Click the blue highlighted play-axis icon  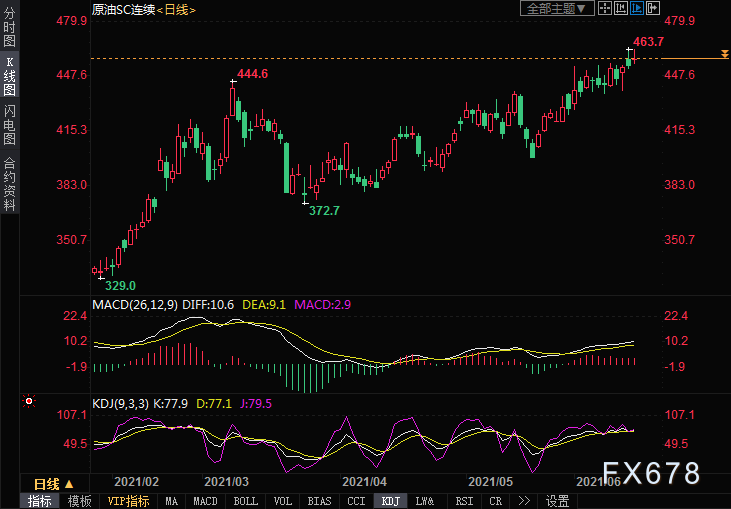click(x=637, y=8)
